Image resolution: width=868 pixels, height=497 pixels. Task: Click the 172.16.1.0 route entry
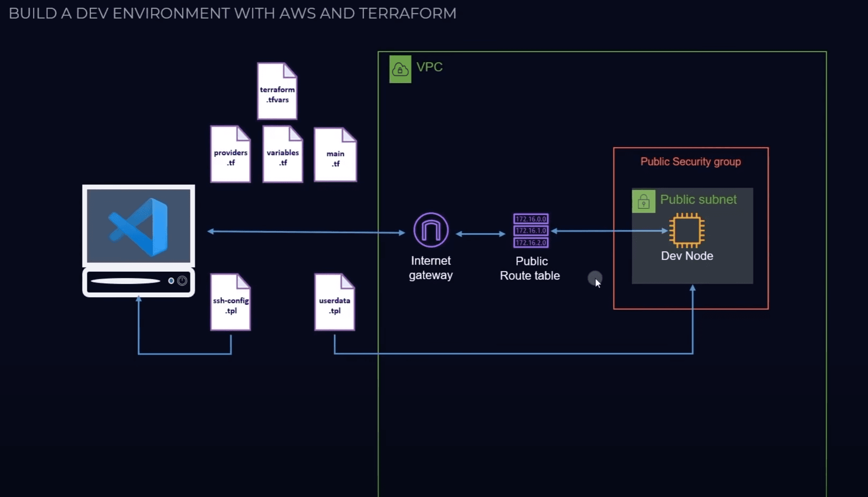(x=531, y=231)
